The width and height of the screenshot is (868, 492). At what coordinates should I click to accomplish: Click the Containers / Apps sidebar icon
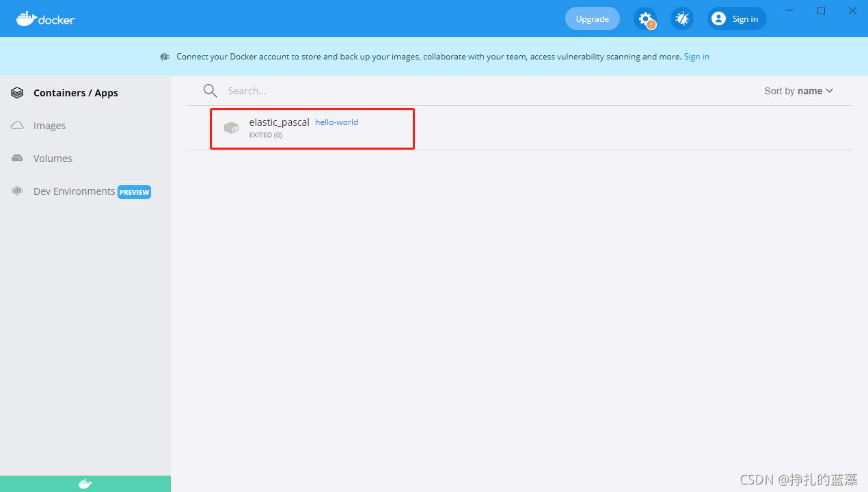coord(17,93)
